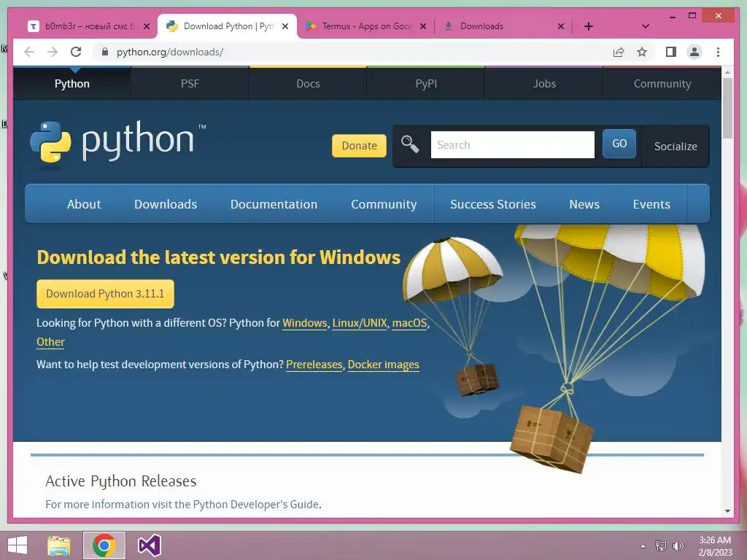Click the scrollbar down arrow
747x560 pixels.
tap(727, 511)
